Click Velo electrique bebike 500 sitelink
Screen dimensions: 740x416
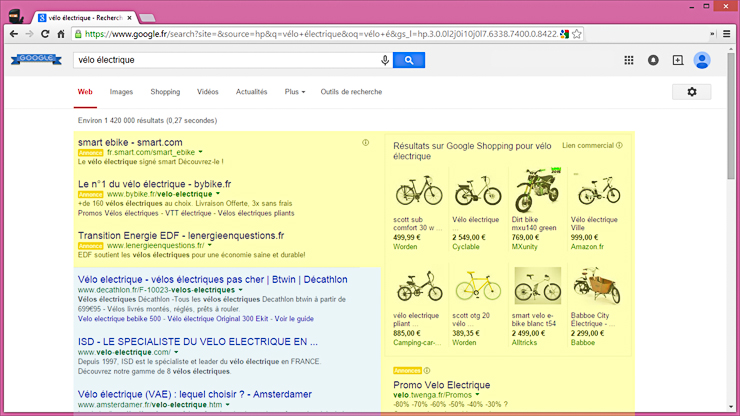tap(119, 319)
